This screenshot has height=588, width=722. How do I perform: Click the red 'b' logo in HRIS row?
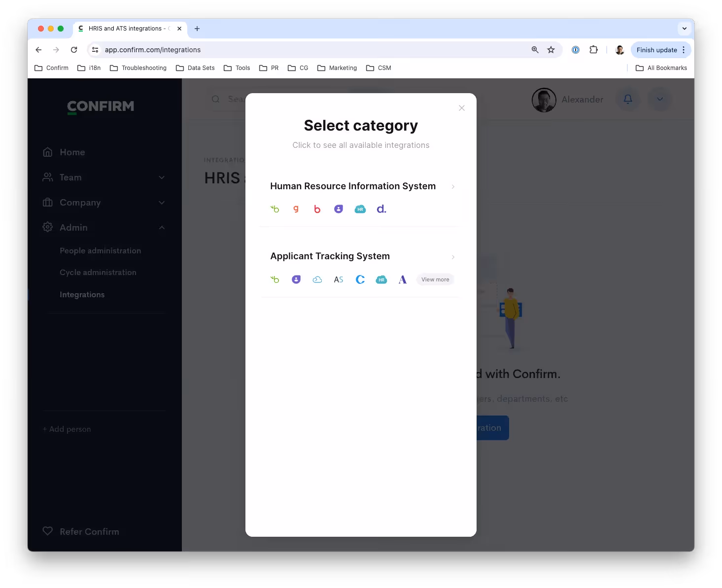(x=317, y=209)
